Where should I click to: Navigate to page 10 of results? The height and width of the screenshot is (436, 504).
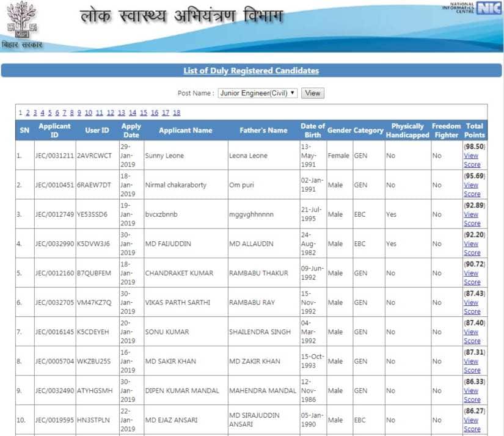[89, 112]
